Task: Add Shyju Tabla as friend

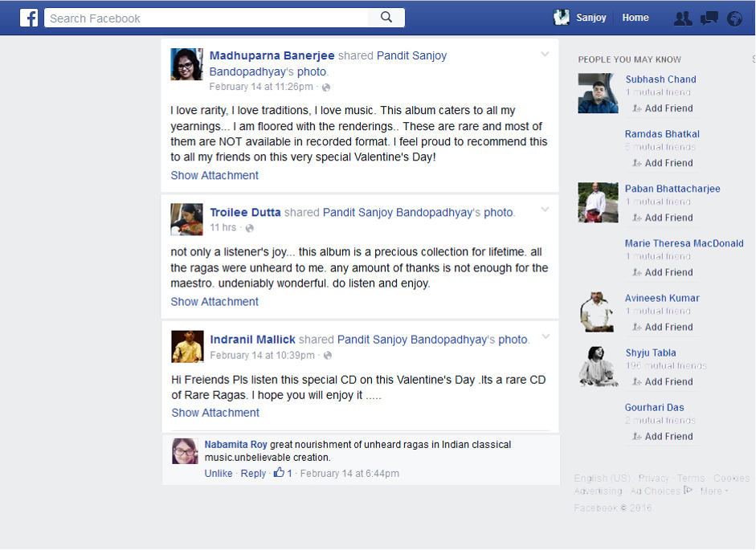Action: click(663, 381)
